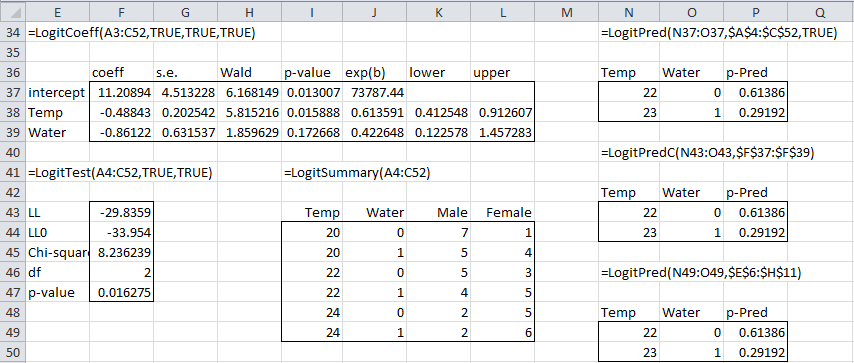
Task: Select the LL0 value -33.954
Action: [121, 233]
